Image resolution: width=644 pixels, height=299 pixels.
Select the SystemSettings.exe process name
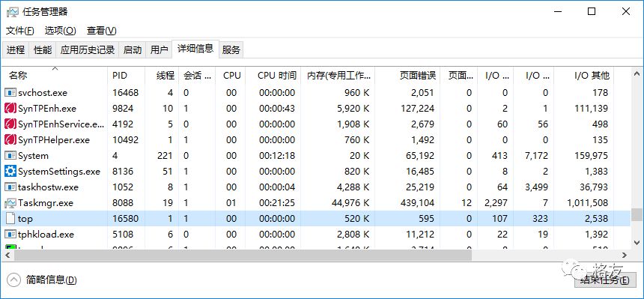click(x=58, y=172)
